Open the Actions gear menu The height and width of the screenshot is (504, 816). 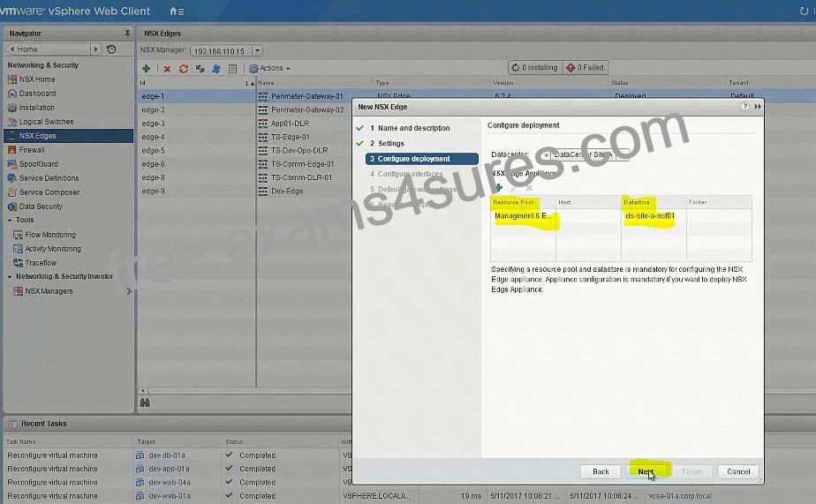269,68
